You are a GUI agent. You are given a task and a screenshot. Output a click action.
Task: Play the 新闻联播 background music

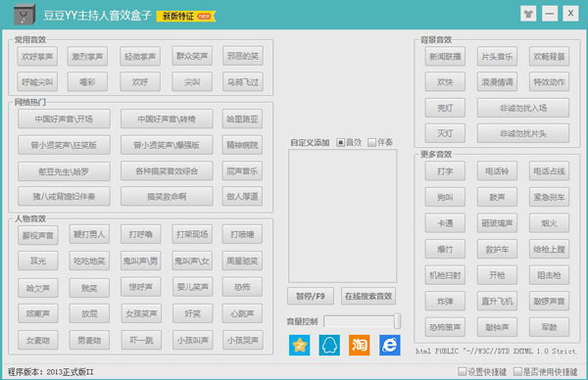tap(445, 57)
